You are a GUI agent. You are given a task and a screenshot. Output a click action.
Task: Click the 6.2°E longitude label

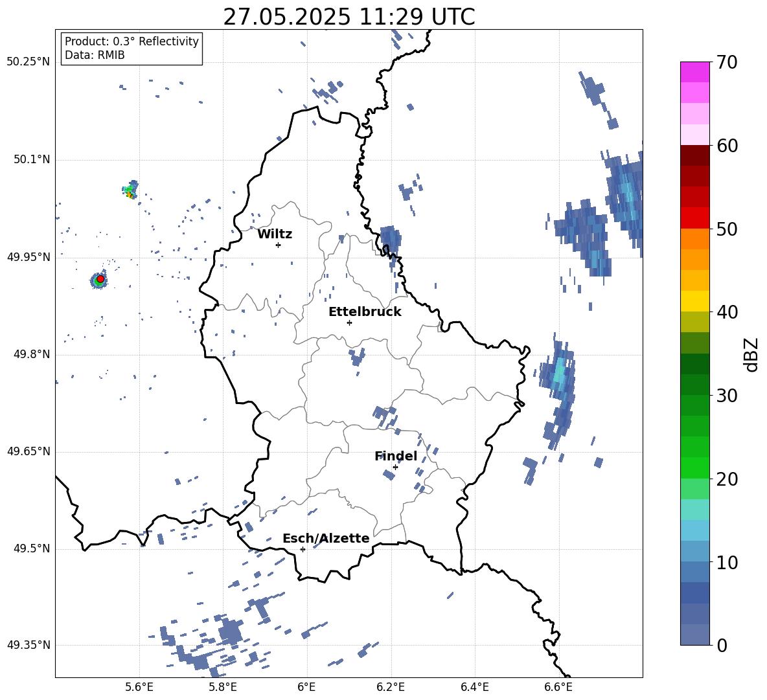[x=391, y=687]
